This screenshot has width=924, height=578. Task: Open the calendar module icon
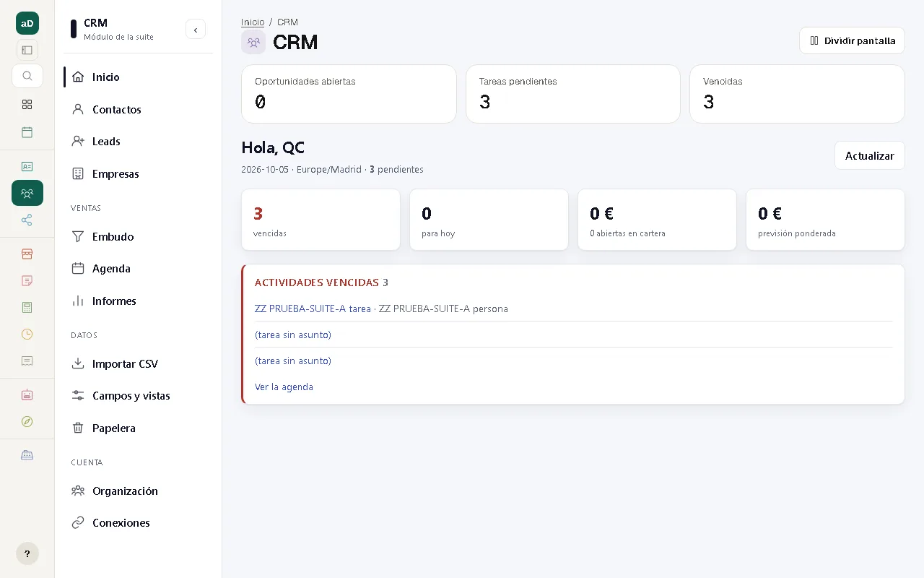pyautogui.click(x=27, y=132)
